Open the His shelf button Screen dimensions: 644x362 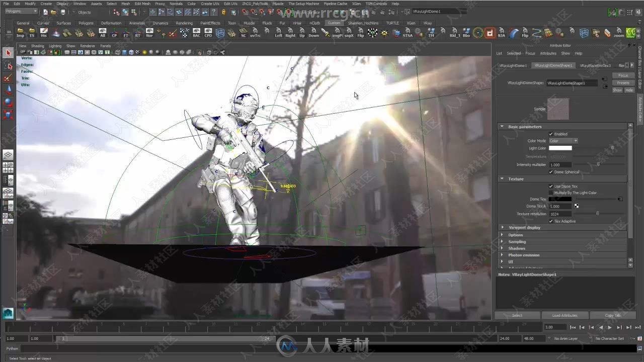pos(44,33)
